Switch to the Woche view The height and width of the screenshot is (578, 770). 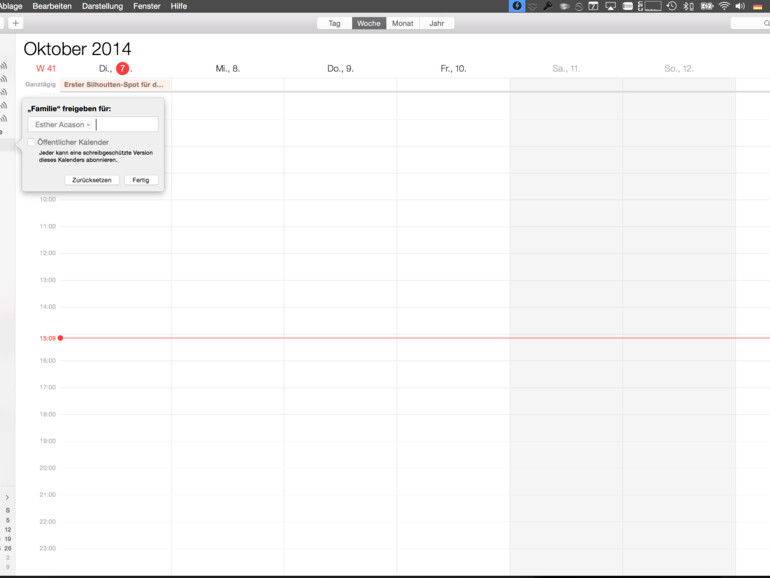369,23
